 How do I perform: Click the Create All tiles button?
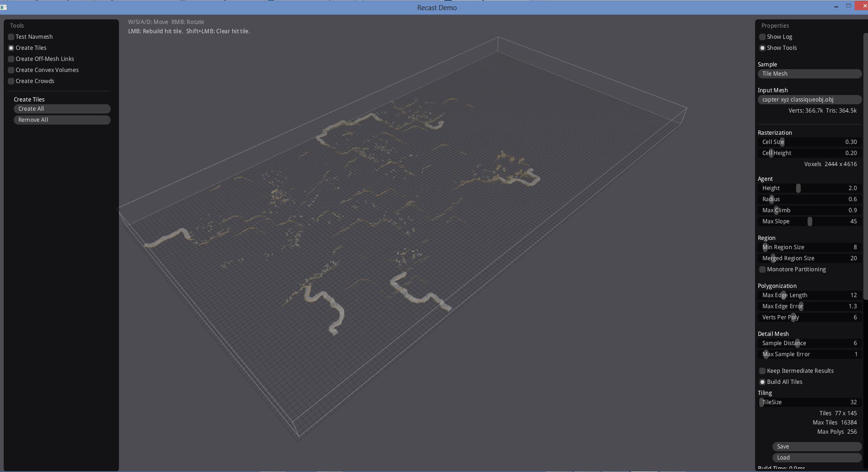(62, 109)
